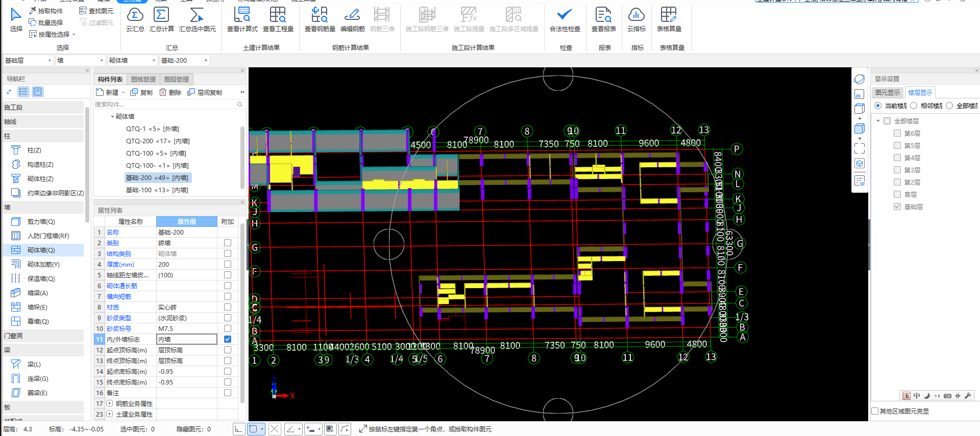
Task: Click the 砌体墙(Q) navigation item
Action: click(43, 250)
